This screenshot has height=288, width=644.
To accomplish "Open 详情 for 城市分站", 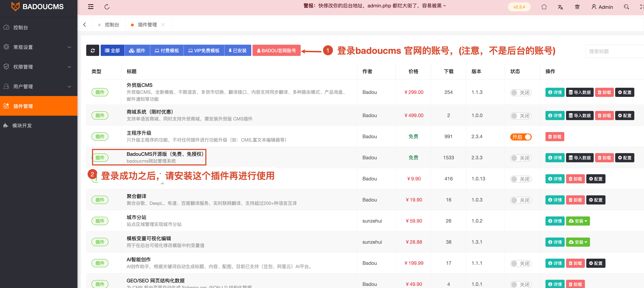I will [x=555, y=221].
